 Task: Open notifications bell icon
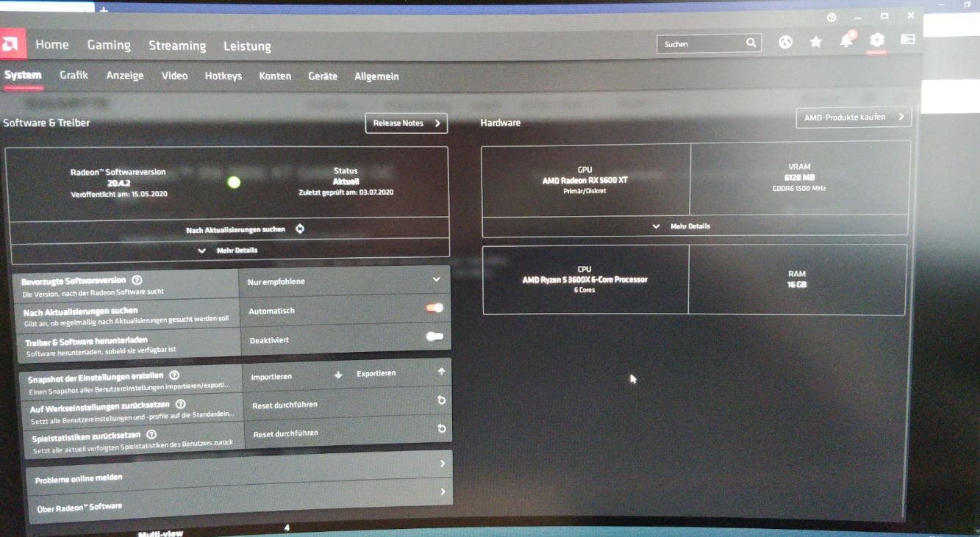click(847, 40)
